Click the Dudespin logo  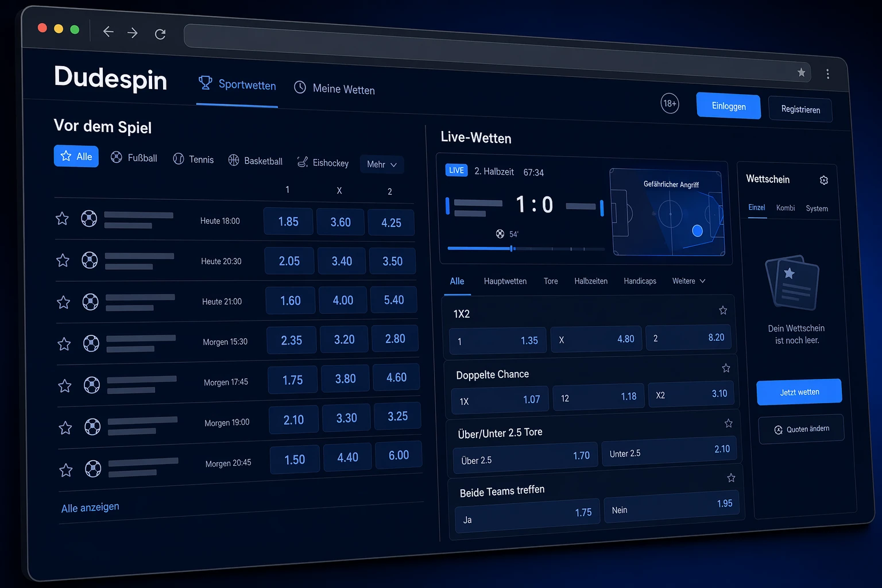tap(110, 78)
